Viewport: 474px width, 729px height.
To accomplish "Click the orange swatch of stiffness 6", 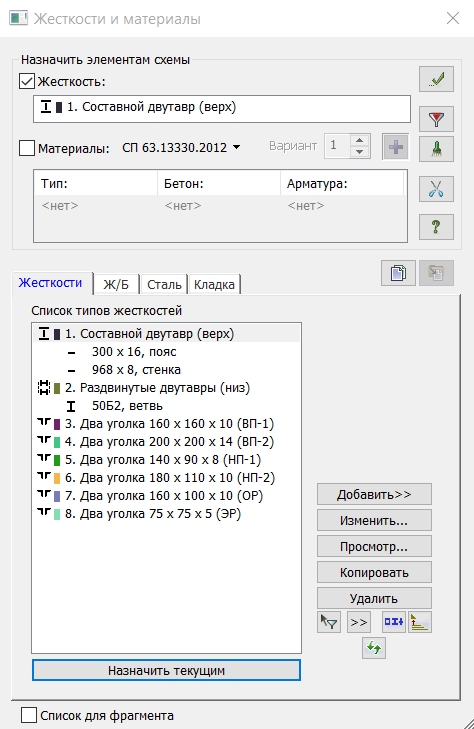I will tap(57, 478).
